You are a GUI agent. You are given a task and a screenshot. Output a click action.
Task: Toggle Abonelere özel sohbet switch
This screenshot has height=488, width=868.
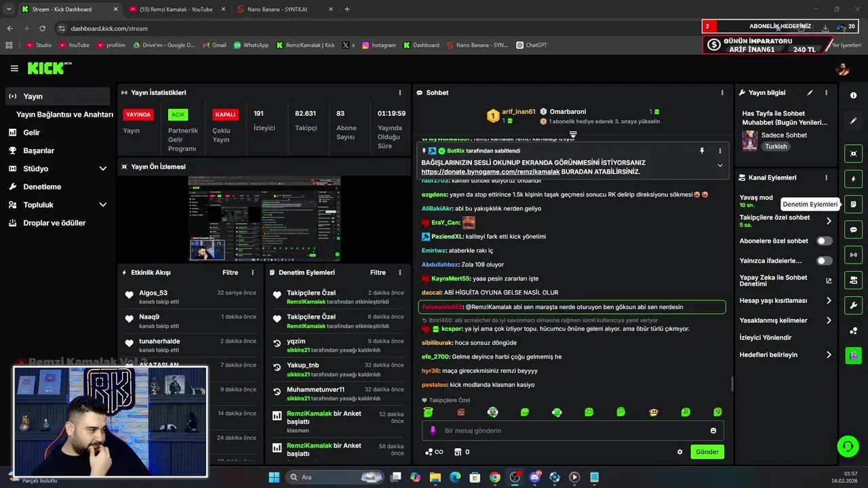[825, 241]
